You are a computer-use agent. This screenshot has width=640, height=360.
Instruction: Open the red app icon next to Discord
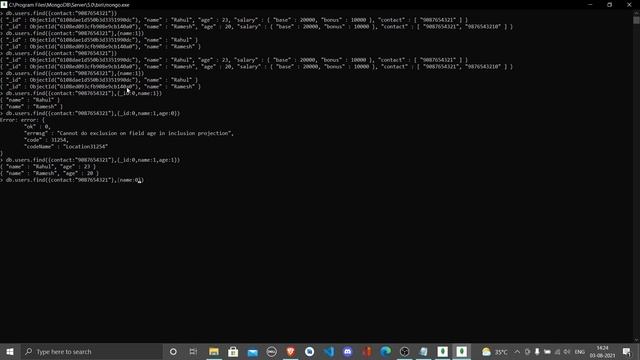click(x=367, y=351)
